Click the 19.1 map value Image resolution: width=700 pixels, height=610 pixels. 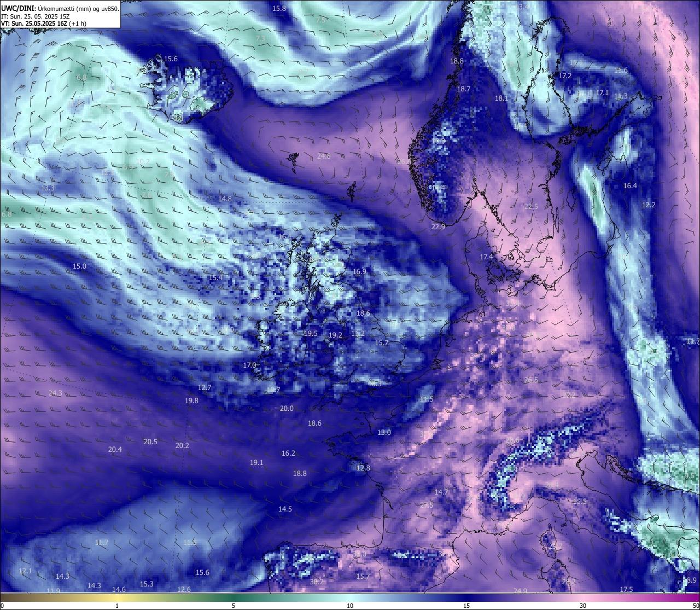tap(256, 462)
